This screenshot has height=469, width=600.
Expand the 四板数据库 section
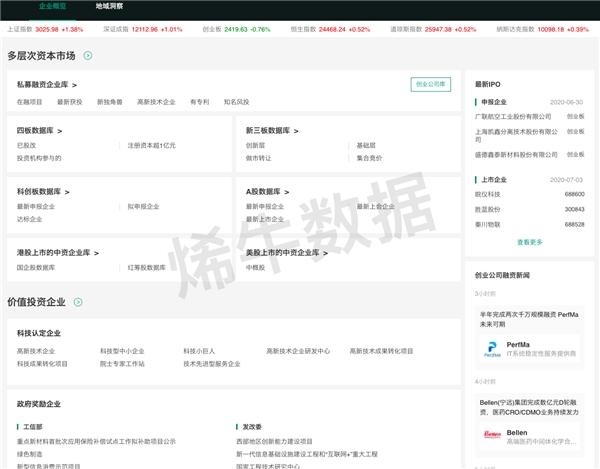tap(39, 131)
